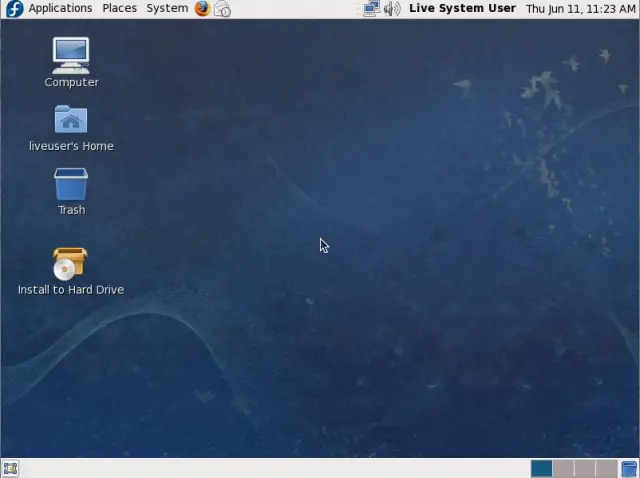Switch to the second workspace
The width and height of the screenshot is (640, 478).
click(x=563, y=468)
